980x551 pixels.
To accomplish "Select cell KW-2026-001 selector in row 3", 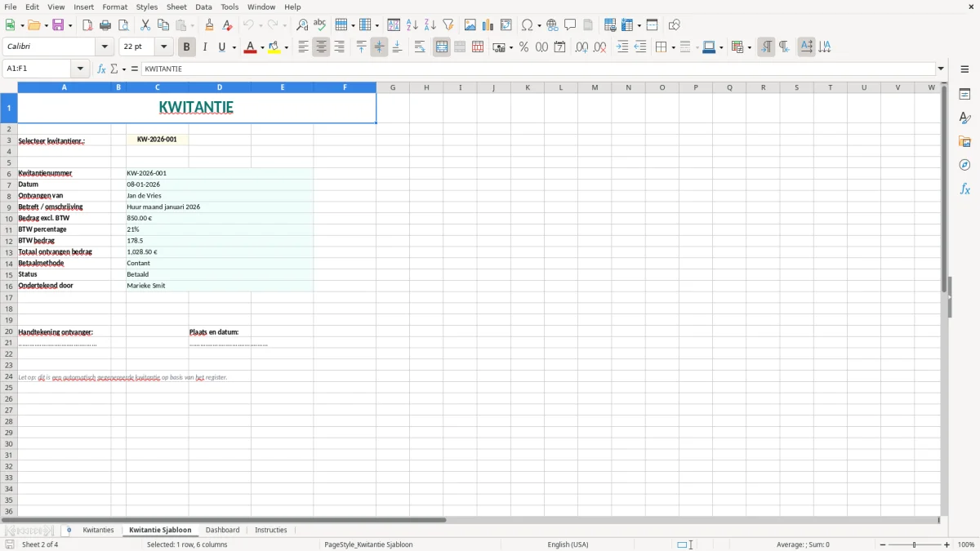I will point(157,140).
